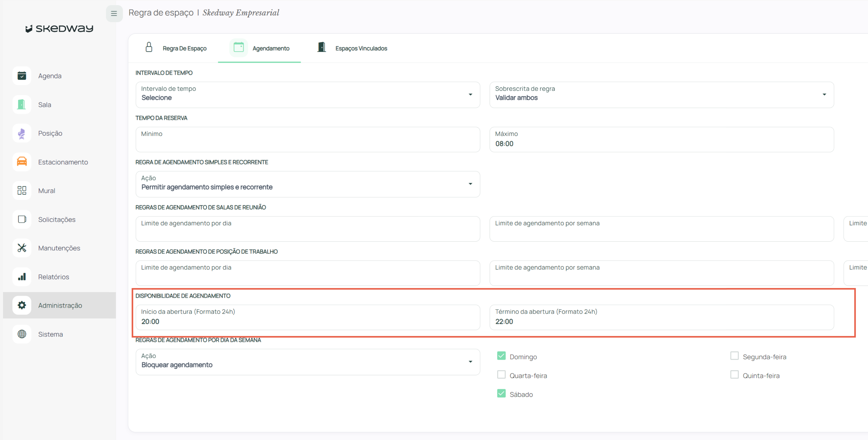
Task: Open the Agenda calendar icon
Action: tap(22, 76)
